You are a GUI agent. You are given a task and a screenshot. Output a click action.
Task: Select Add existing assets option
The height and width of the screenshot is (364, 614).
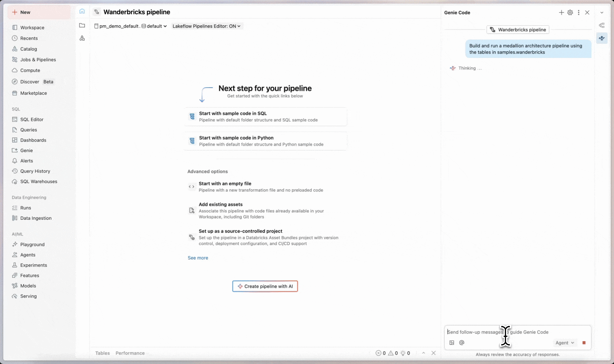[266, 211]
